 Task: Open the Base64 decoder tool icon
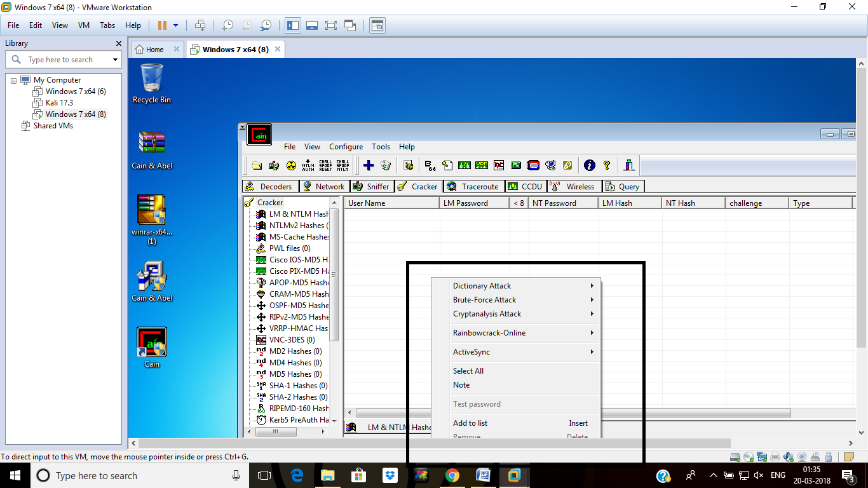click(x=430, y=166)
